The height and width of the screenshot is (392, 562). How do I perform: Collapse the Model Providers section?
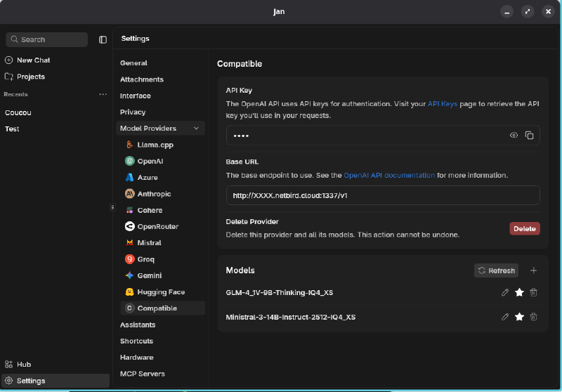click(196, 129)
